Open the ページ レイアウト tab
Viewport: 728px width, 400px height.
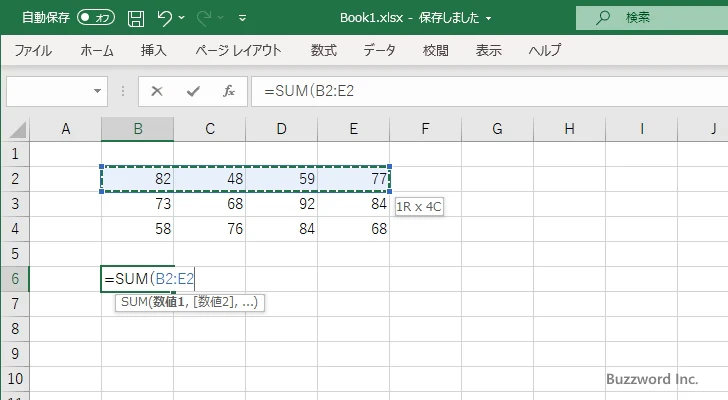(238, 50)
